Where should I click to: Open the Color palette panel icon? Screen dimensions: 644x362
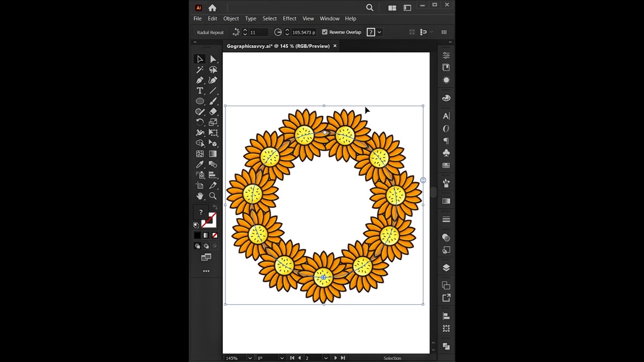click(446, 98)
